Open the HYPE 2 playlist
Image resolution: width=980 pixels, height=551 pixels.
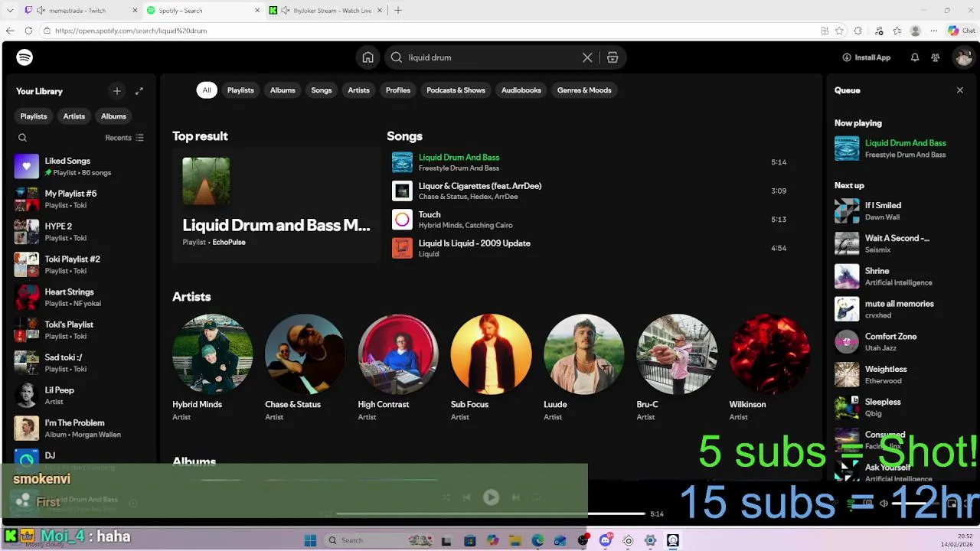80,232
